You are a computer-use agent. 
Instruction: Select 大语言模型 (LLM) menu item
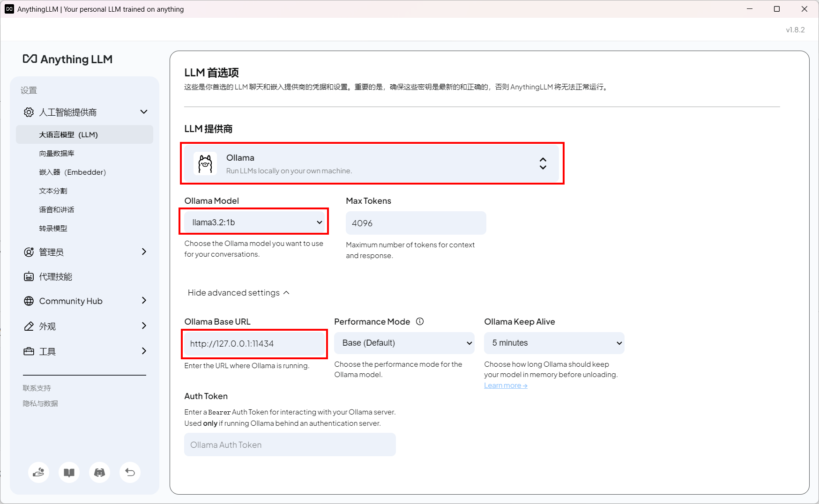84,134
